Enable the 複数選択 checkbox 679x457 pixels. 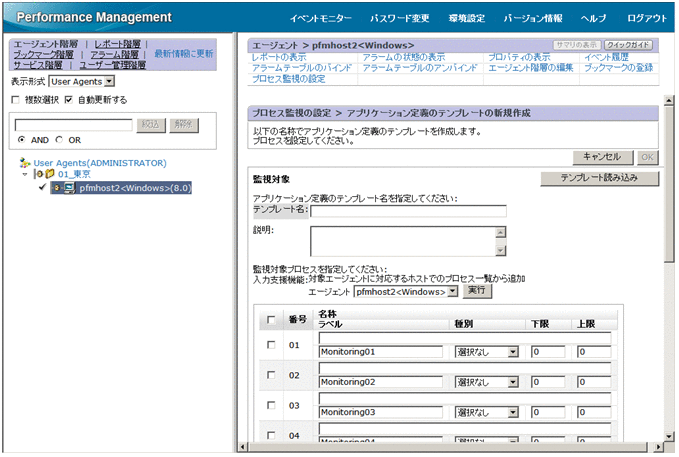coord(14,100)
